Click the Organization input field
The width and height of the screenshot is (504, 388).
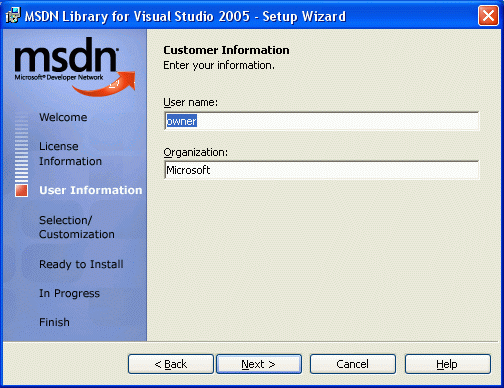pyautogui.click(x=322, y=170)
